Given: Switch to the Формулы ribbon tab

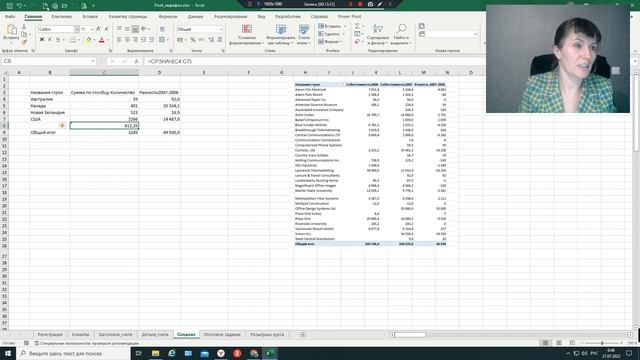Looking at the screenshot, I should [x=168, y=16].
